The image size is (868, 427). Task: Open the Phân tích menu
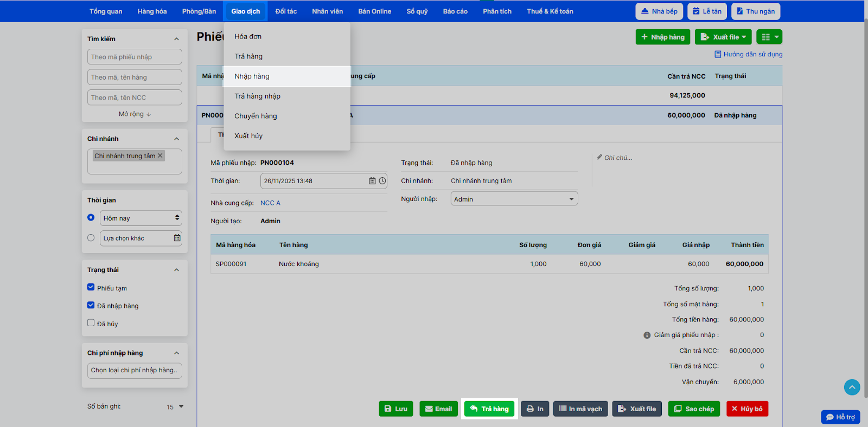pos(497,11)
